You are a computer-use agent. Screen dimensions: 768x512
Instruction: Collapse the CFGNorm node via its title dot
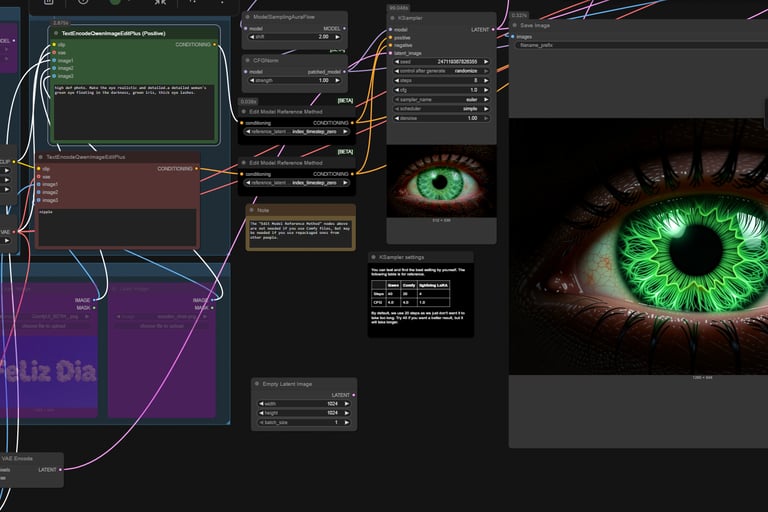(x=248, y=60)
